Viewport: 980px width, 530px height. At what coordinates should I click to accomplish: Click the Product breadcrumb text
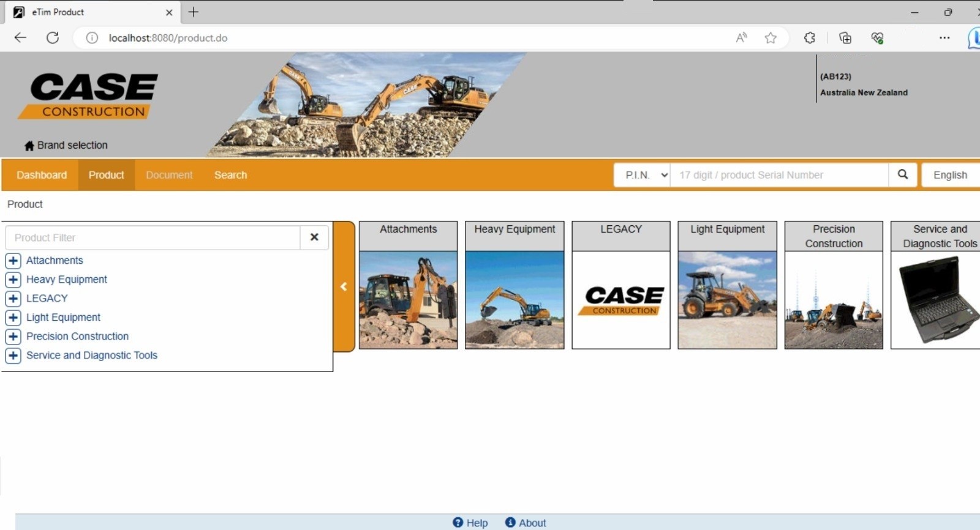coord(25,204)
